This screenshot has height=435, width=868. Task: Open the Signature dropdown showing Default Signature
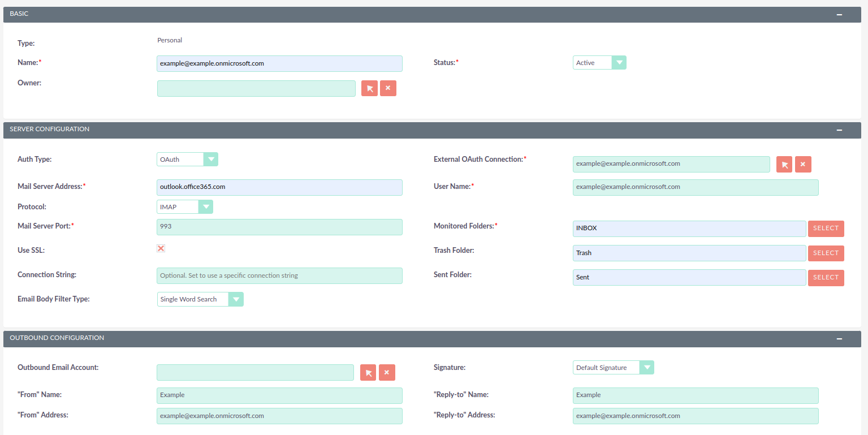[646, 367]
